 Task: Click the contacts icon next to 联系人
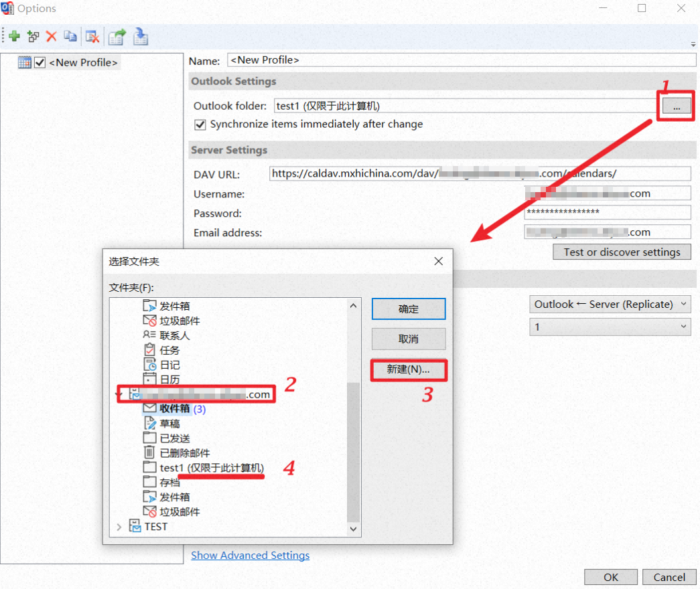tap(149, 335)
